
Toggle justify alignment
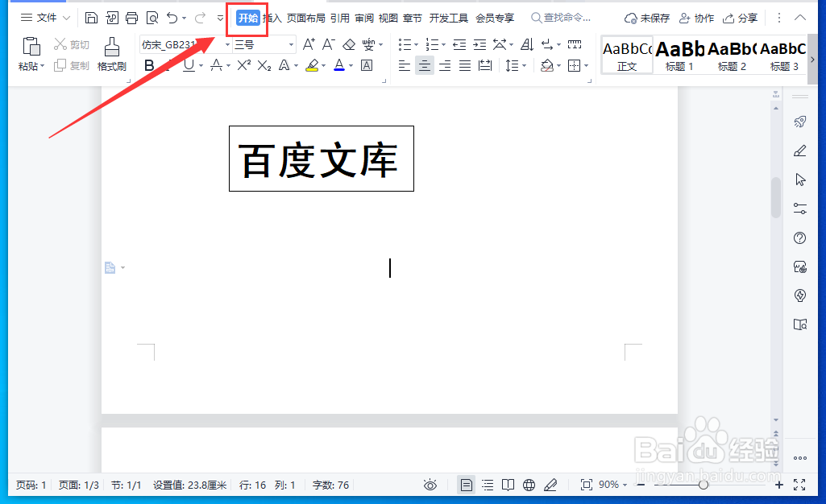(465, 66)
